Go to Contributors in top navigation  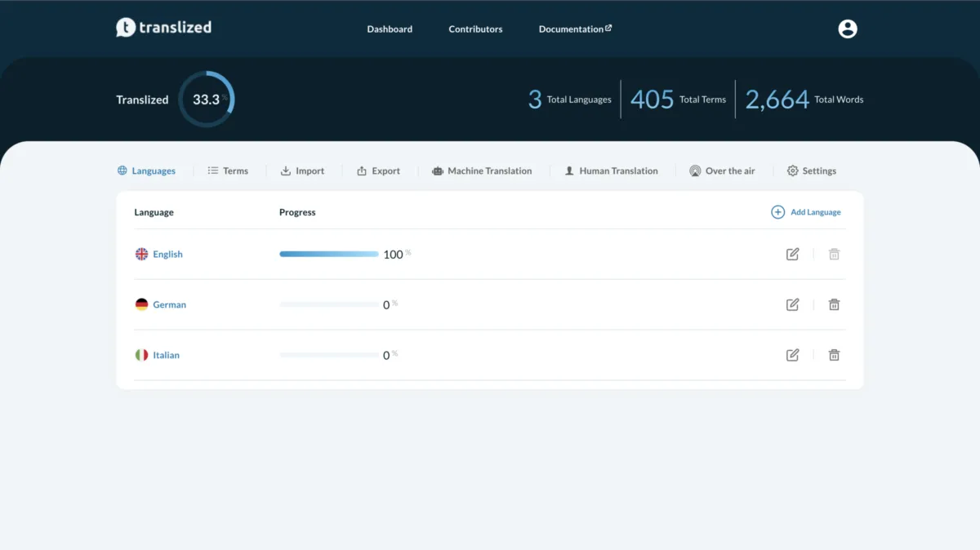(x=475, y=29)
